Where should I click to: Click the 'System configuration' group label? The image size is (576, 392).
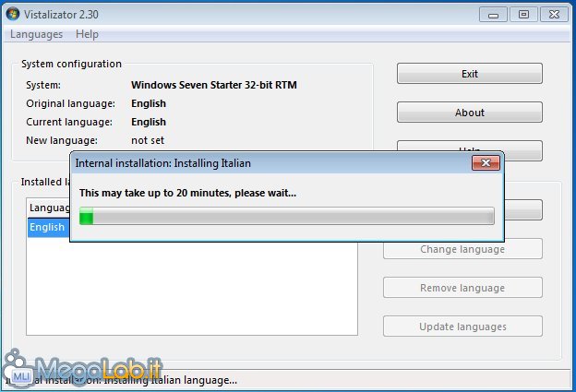71,64
